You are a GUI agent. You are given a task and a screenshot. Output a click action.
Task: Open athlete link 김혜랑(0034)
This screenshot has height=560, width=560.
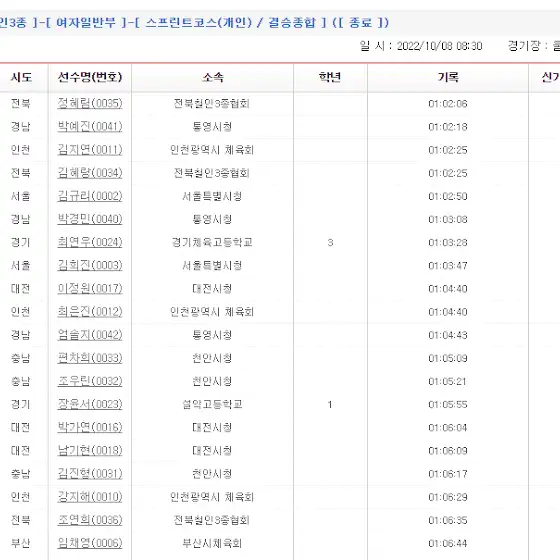90,173
